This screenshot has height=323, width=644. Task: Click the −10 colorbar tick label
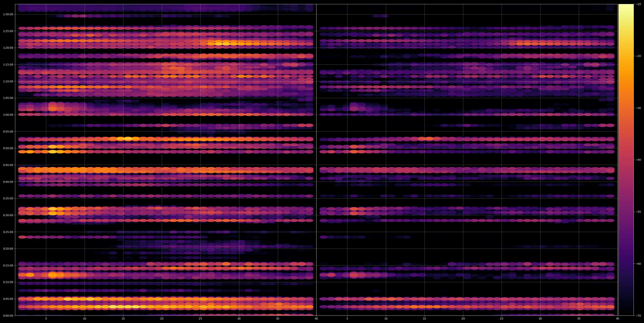[x=638, y=4]
